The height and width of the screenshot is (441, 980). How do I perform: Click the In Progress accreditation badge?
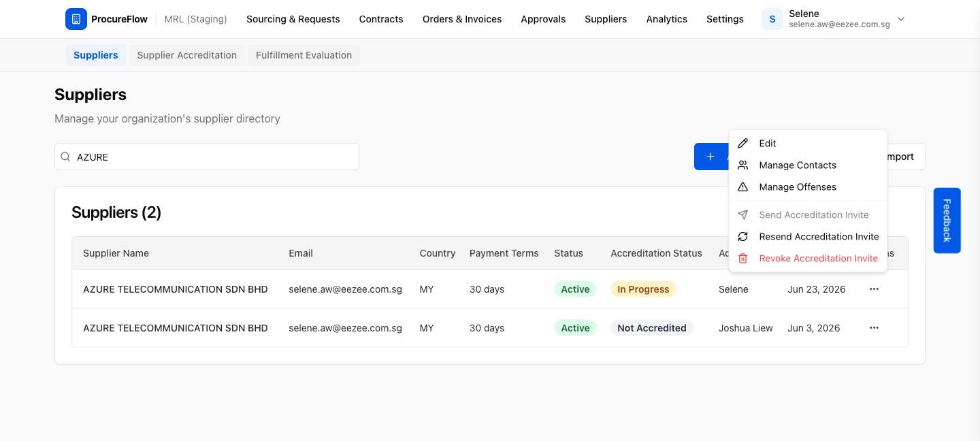[x=643, y=289]
